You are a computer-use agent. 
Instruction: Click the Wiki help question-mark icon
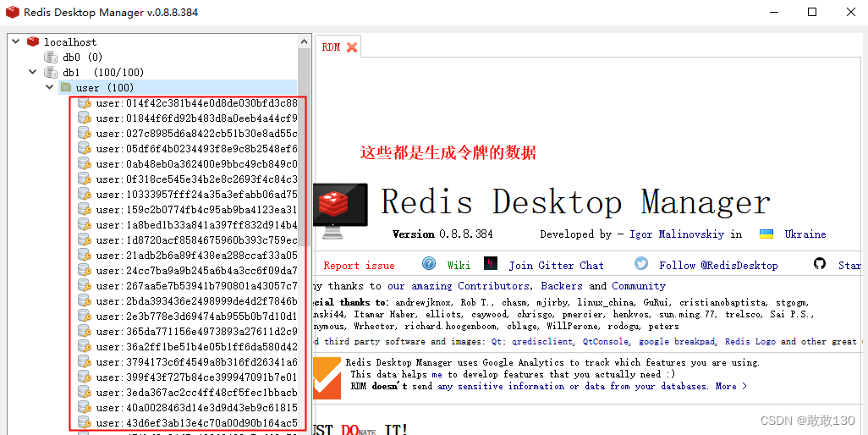[x=428, y=263]
